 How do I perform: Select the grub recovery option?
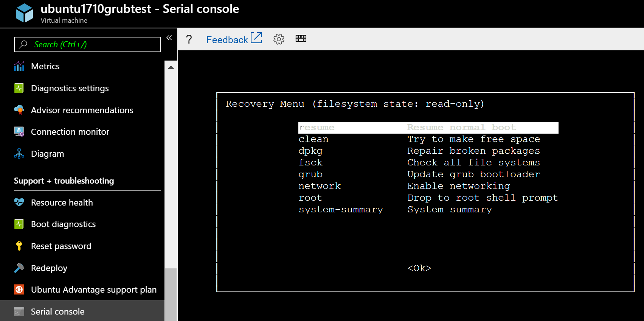click(310, 175)
